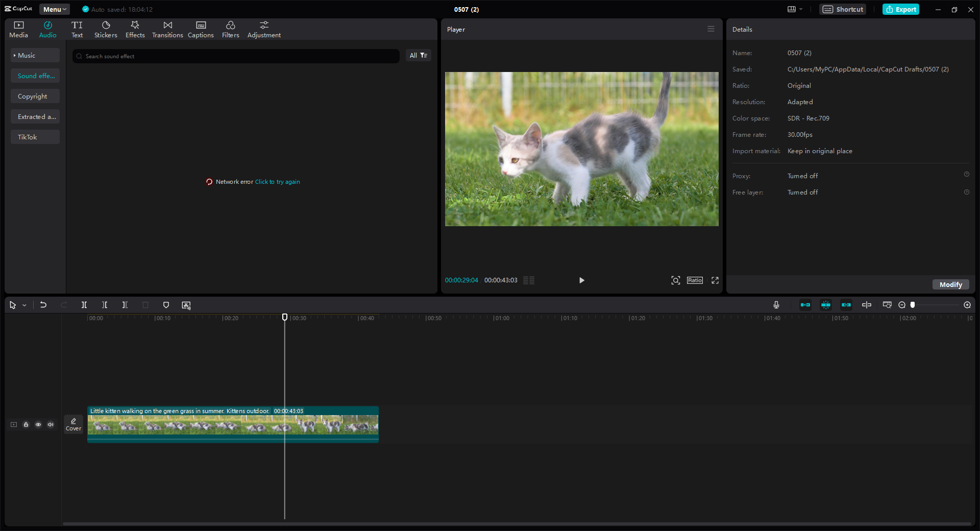Enter fullscreen playback in the Player
The width and height of the screenshot is (980, 531).
[715, 280]
